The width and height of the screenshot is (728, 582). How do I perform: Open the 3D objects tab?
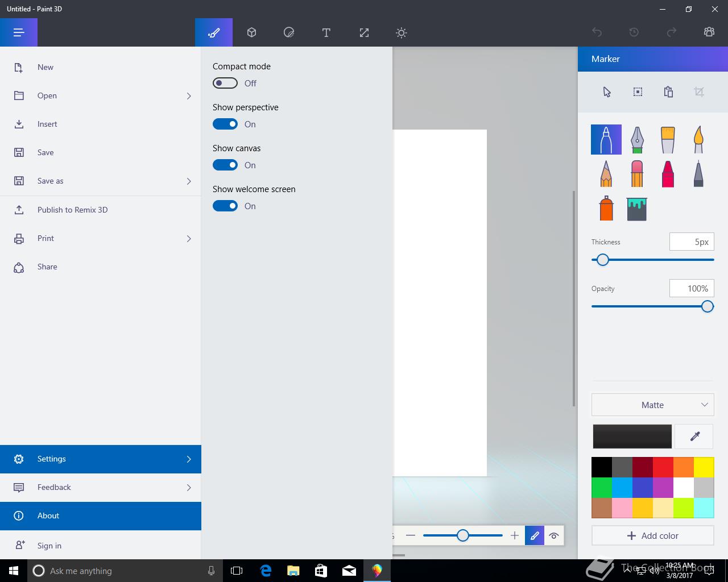click(251, 32)
